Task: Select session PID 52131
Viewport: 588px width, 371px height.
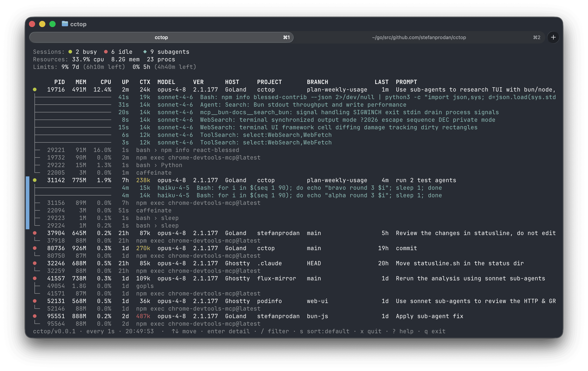Action: (294, 301)
